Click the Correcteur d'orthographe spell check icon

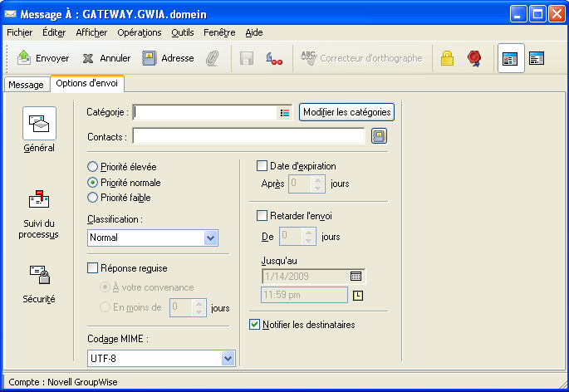pos(309,58)
